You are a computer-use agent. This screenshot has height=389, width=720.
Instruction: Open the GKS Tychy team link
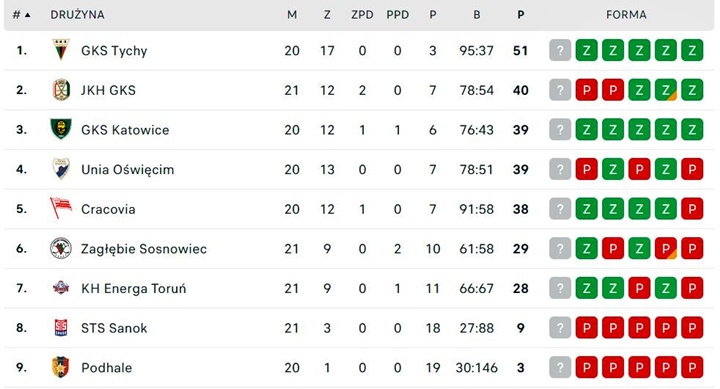(x=114, y=51)
